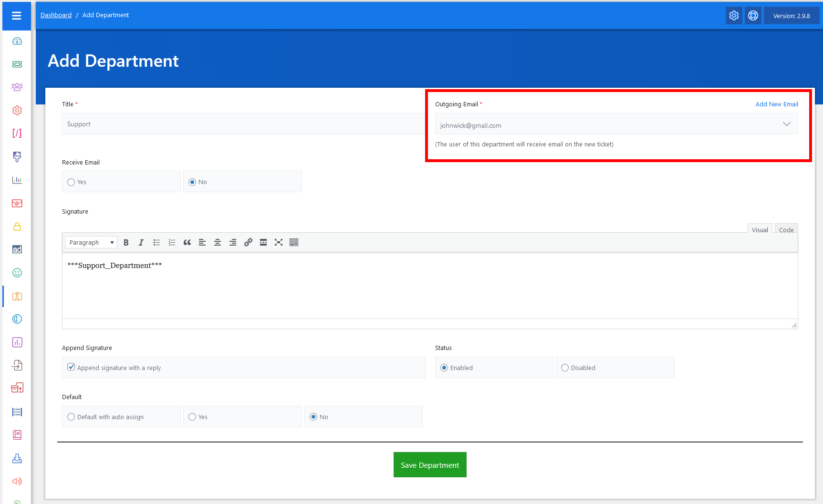Viewport: 823px width, 504px height.
Task: Select Yes for Receive Email
Action: pos(72,182)
